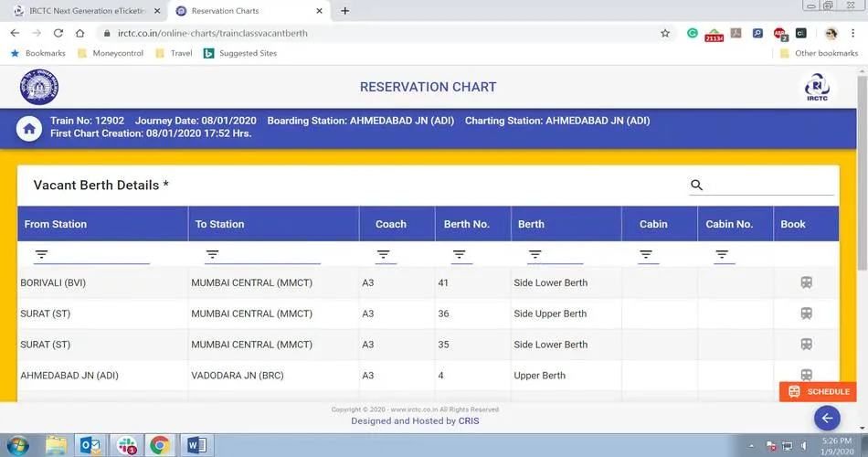Book the Borivali berth 41 train icon
This screenshot has width=868, height=457.
coord(806,282)
